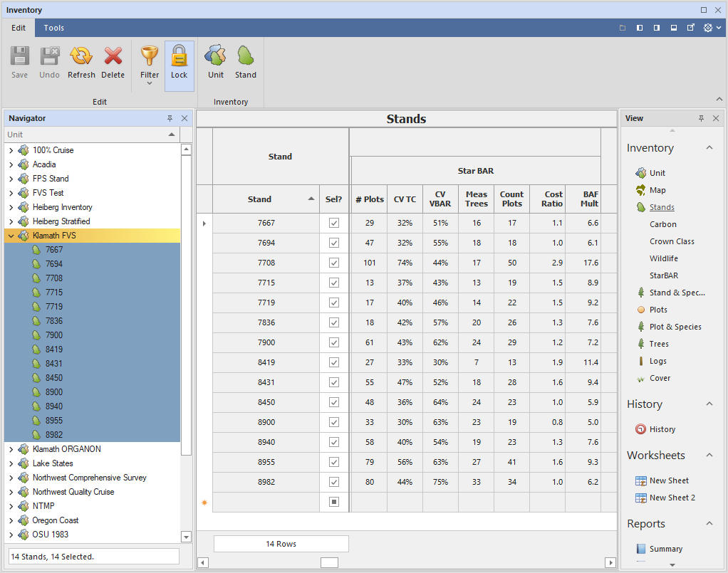The image size is (728, 573).
Task: Expand the FPS Stand unit
Action: [x=11, y=179]
